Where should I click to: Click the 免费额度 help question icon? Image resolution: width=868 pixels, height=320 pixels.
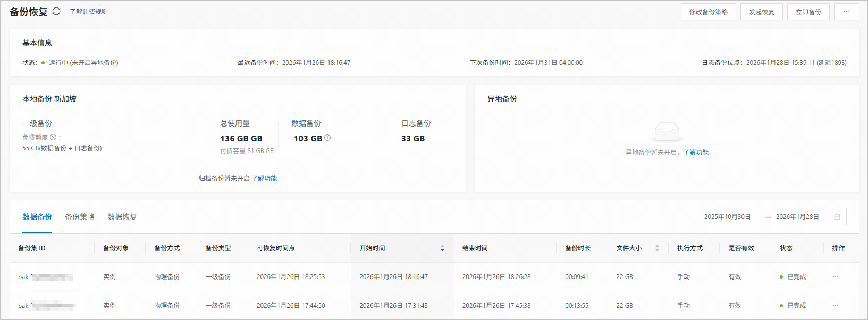pos(53,137)
